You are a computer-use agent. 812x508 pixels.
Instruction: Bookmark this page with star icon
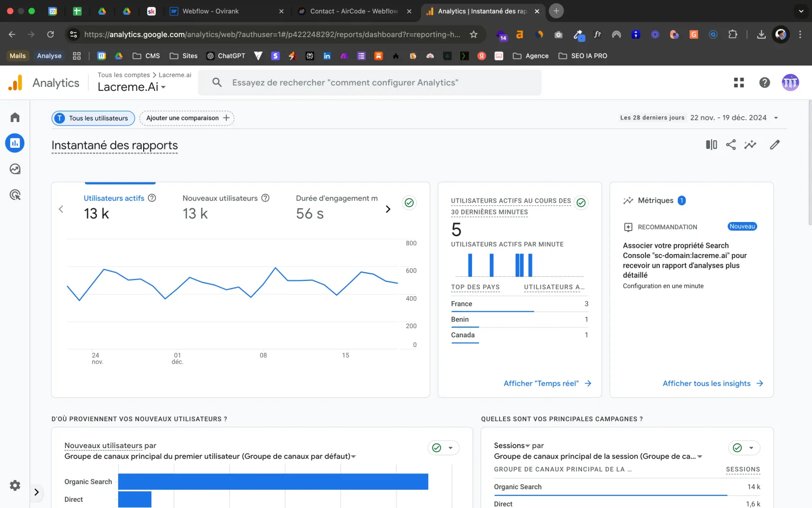click(473, 35)
